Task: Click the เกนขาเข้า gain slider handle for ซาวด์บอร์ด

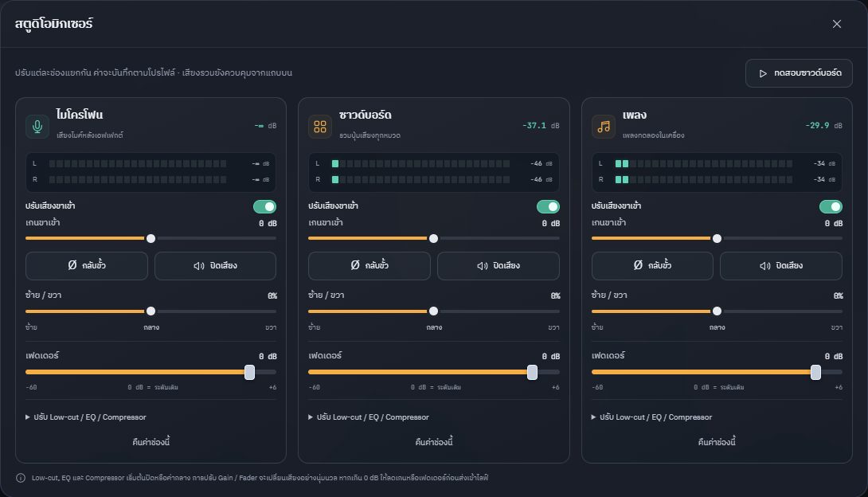Action: pos(433,238)
